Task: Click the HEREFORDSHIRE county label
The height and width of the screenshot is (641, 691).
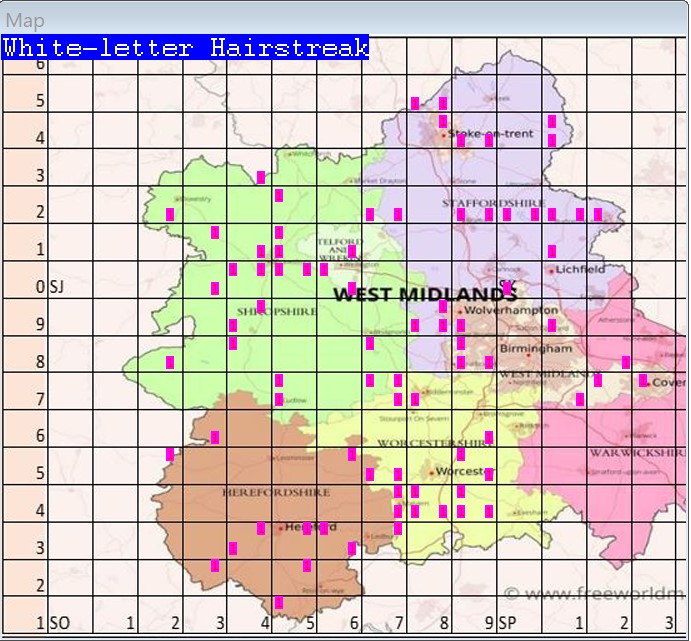Action: pos(263,492)
